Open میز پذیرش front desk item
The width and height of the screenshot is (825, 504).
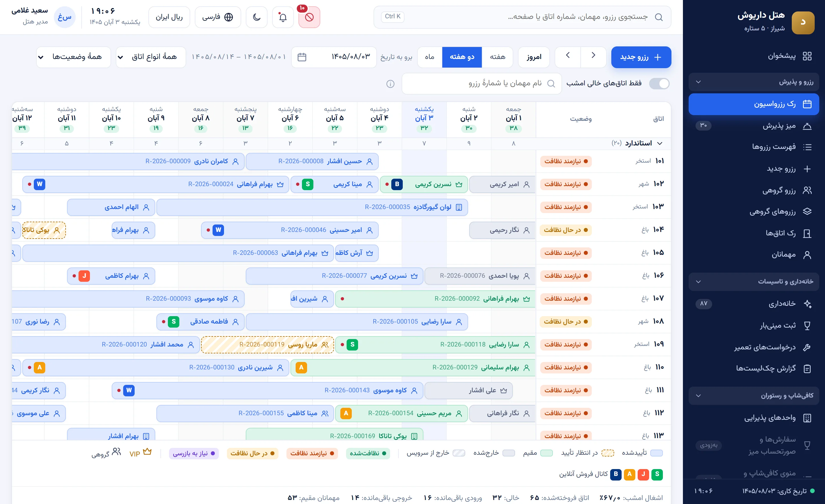pos(754,126)
